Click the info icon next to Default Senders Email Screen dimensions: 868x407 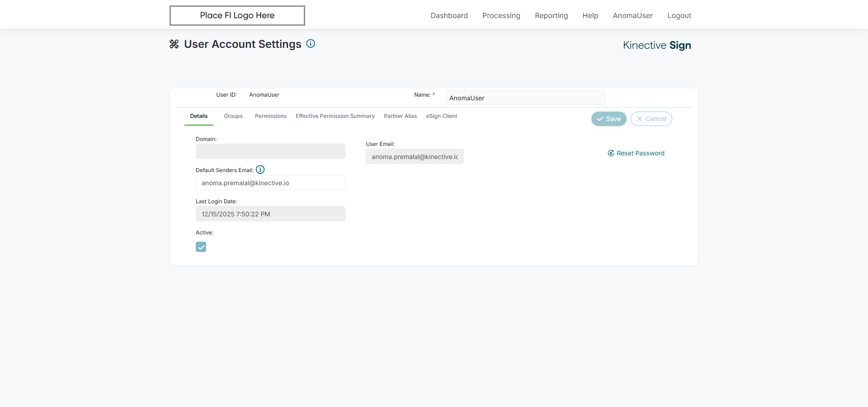pyautogui.click(x=260, y=169)
